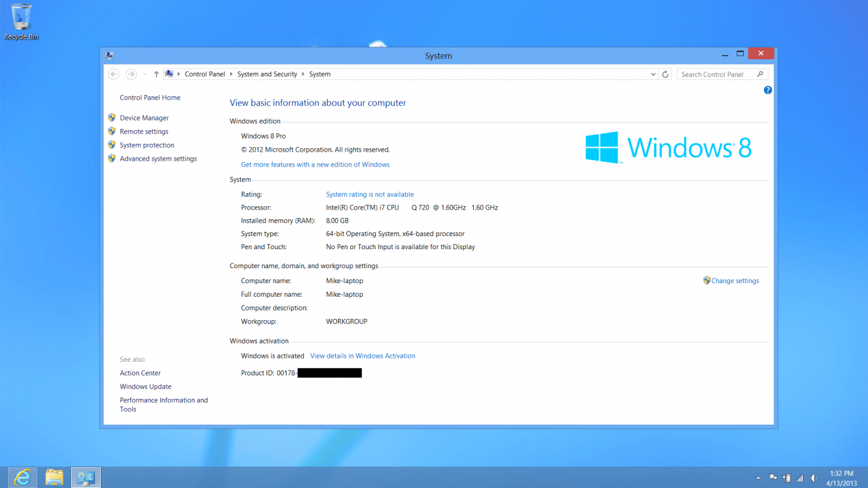Show hidden tray icons arrow
Viewport: 868px width, 488px height.
tap(758, 478)
